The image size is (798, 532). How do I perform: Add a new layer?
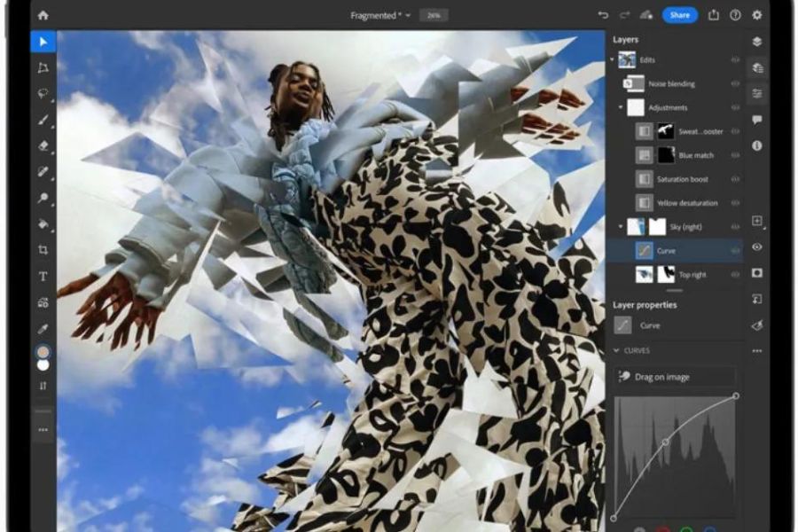[757, 221]
